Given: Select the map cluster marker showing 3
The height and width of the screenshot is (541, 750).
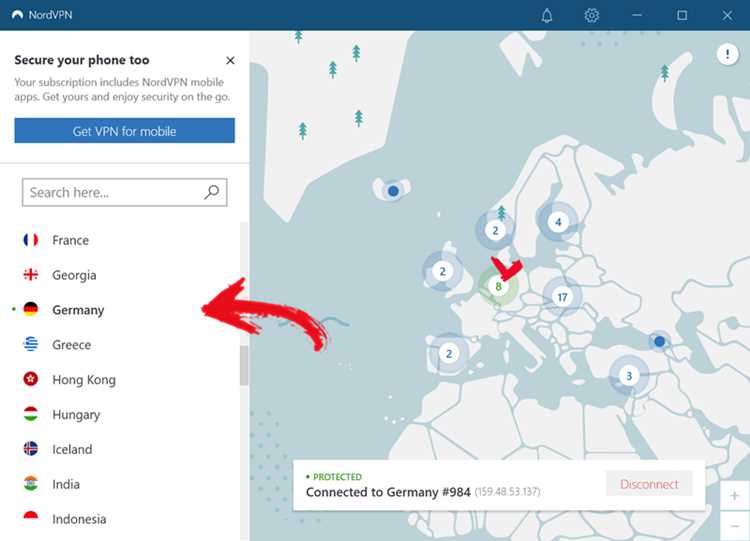Looking at the screenshot, I should pyautogui.click(x=629, y=375).
